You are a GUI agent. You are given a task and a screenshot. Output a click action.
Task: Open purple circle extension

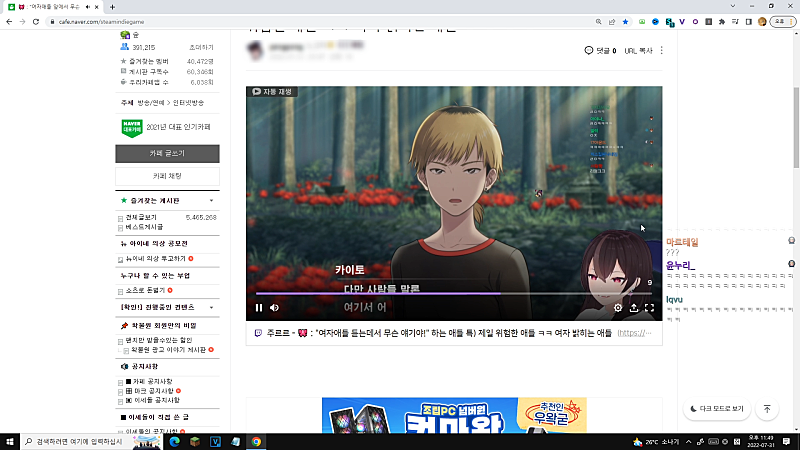point(695,22)
